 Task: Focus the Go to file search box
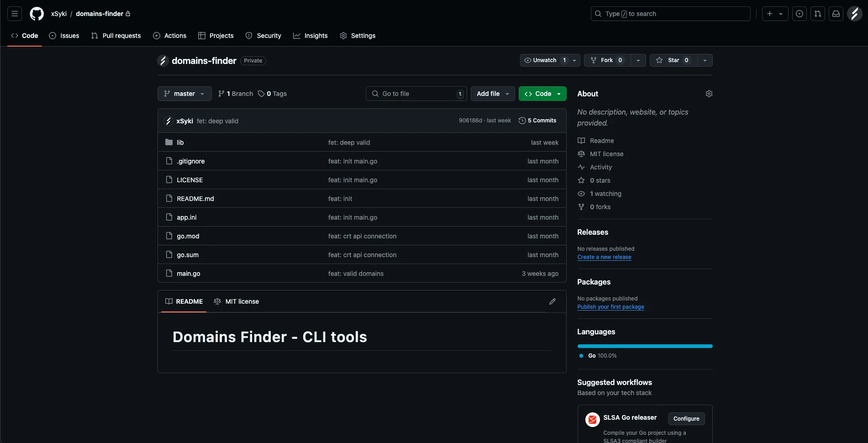point(416,94)
